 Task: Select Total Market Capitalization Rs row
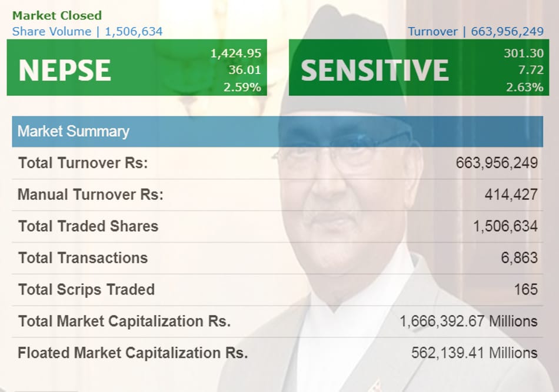click(x=277, y=321)
